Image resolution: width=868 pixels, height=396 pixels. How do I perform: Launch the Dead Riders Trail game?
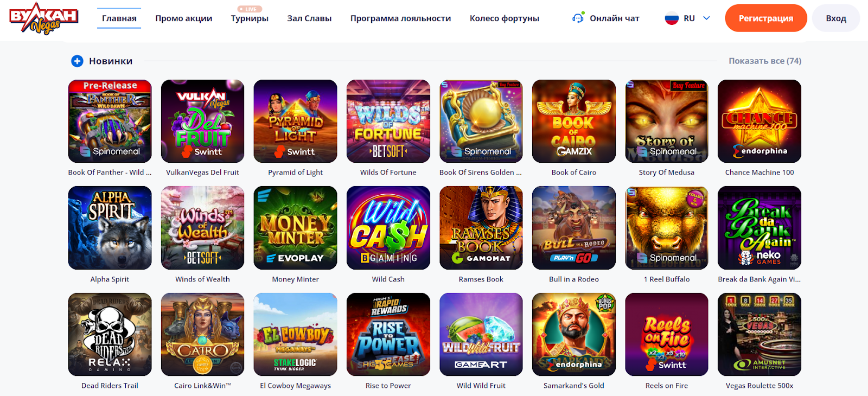(110, 335)
